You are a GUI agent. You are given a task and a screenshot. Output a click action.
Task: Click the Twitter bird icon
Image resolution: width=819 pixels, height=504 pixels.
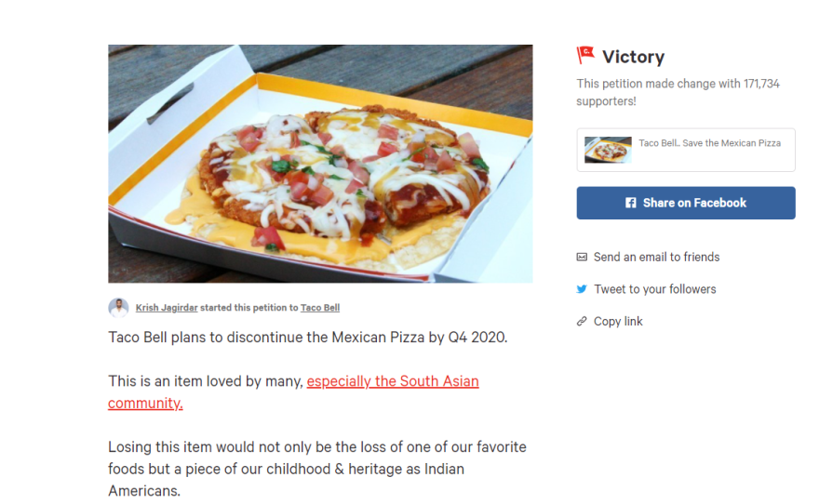tap(582, 289)
